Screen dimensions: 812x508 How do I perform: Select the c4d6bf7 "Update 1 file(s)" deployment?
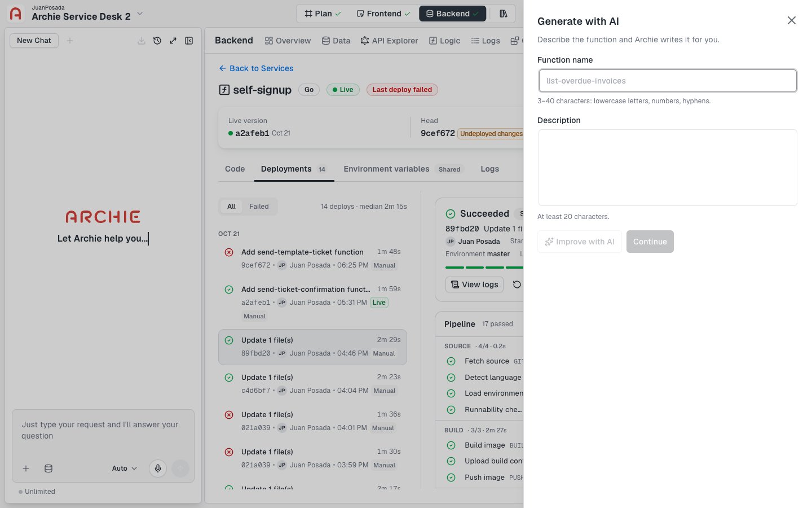313,384
